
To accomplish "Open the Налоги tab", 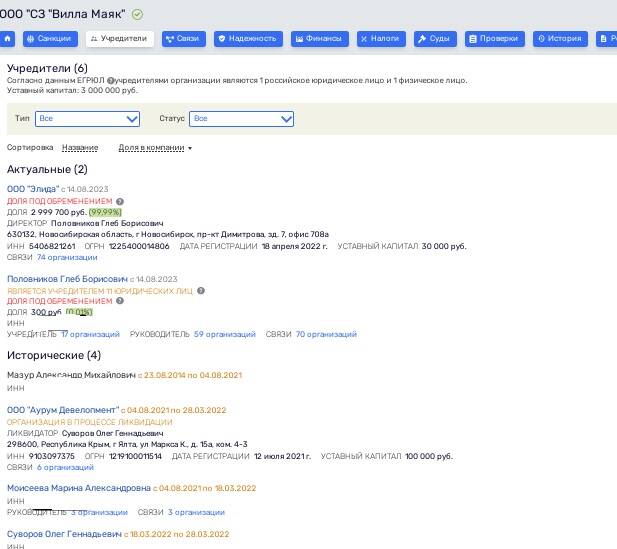I will click(x=381, y=39).
